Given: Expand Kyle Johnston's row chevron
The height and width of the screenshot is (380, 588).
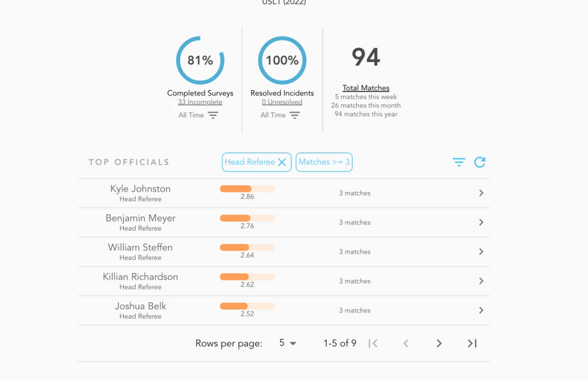Looking at the screenshot, I should (x=481, y=193).
